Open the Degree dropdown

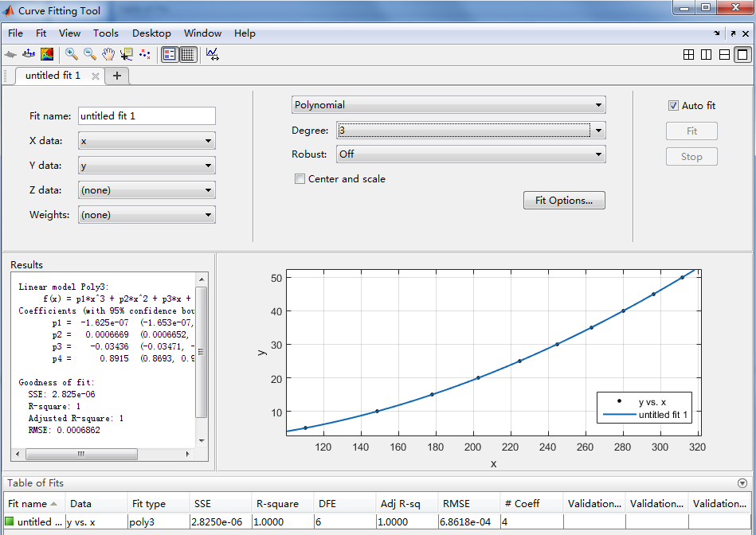click(x=471, y=130)
